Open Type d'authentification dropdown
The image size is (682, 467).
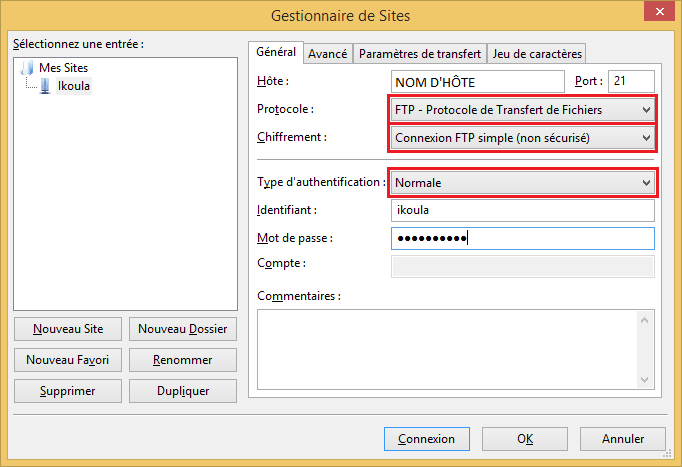(522, 183)
